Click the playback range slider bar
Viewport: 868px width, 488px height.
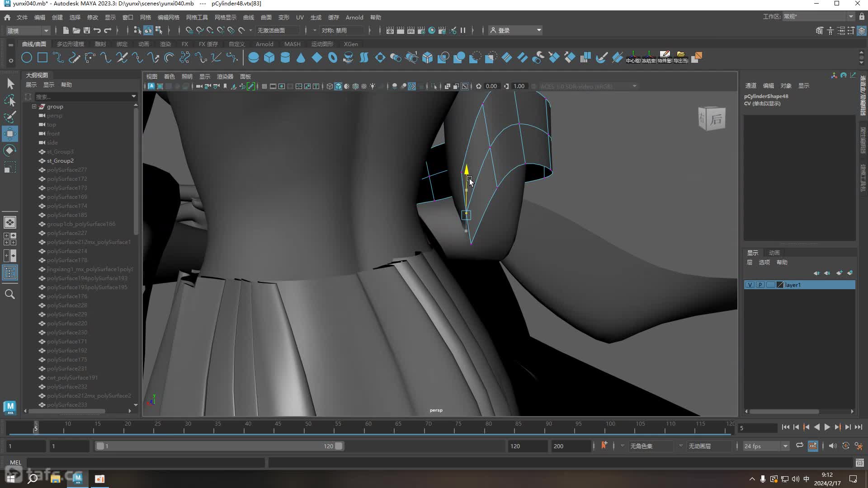click(x=219, y=446)
